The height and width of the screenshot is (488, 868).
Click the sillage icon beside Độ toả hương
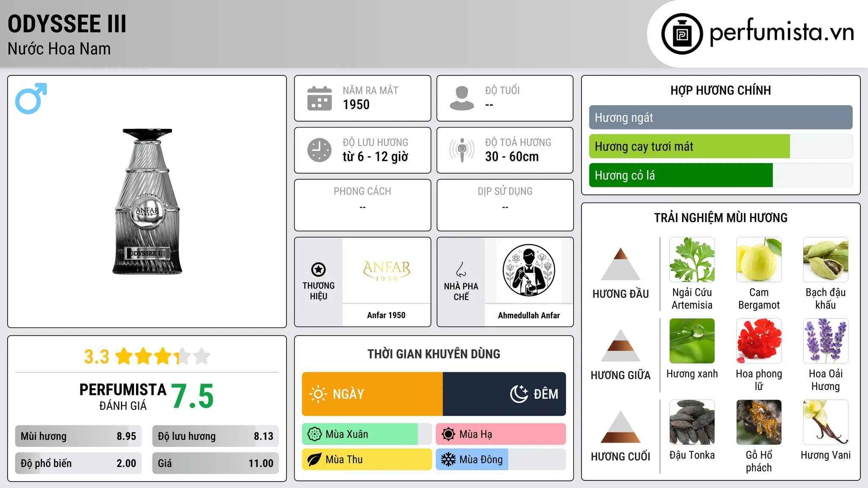click(462, 150)
